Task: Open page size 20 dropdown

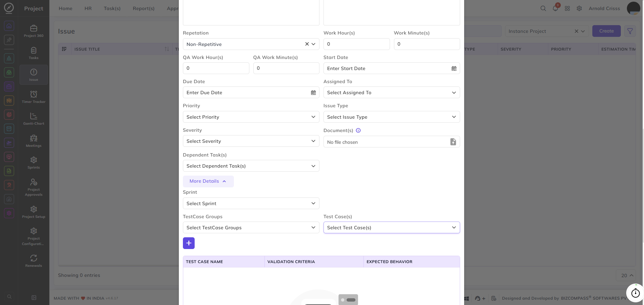Action: pos(626,276)
